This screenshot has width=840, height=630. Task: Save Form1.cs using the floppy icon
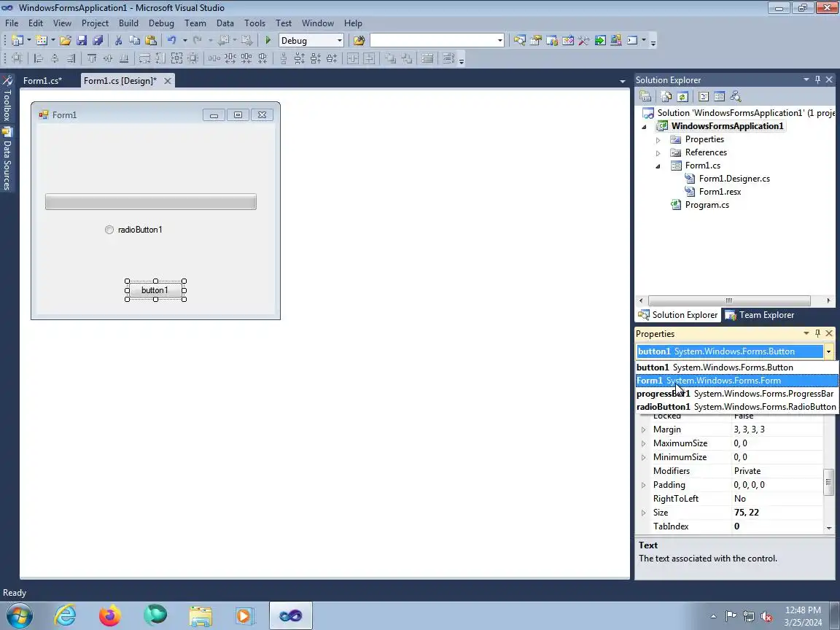(x=82, y=40)
